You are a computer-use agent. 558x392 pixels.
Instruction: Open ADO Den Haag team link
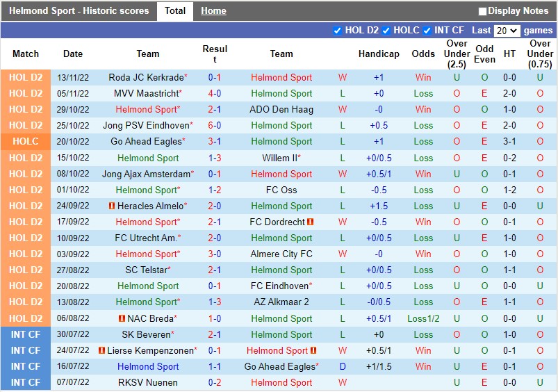point(281,109)
